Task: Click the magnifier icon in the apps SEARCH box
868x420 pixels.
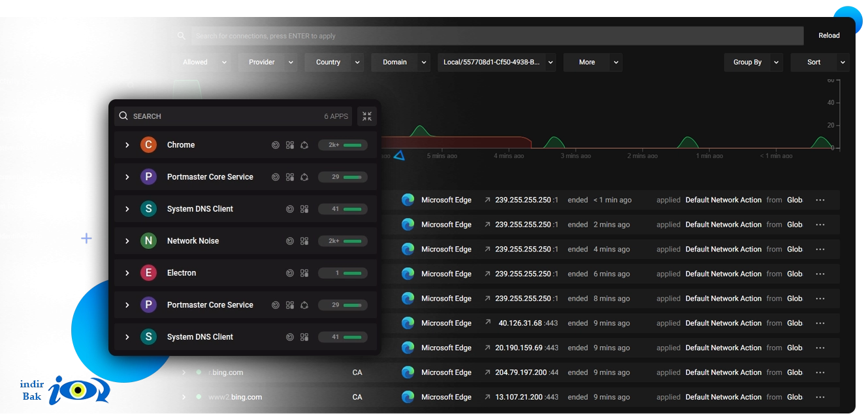Action: (123, 116)
